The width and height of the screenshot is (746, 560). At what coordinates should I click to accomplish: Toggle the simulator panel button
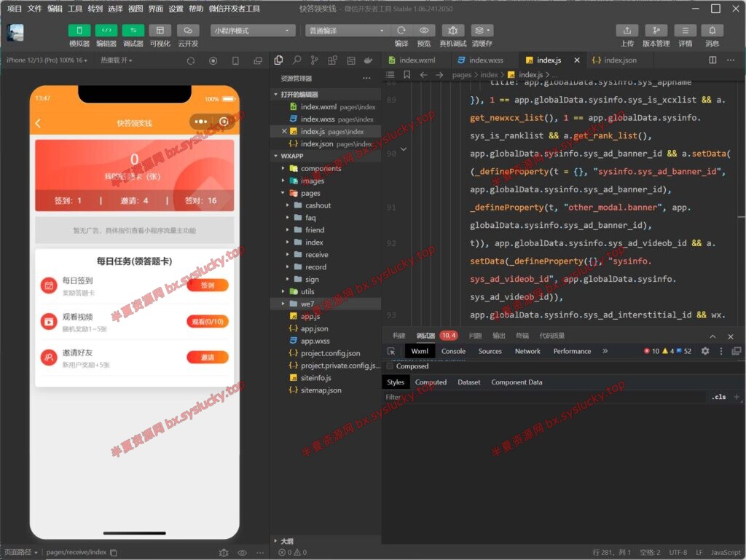[x=79, y=31]
